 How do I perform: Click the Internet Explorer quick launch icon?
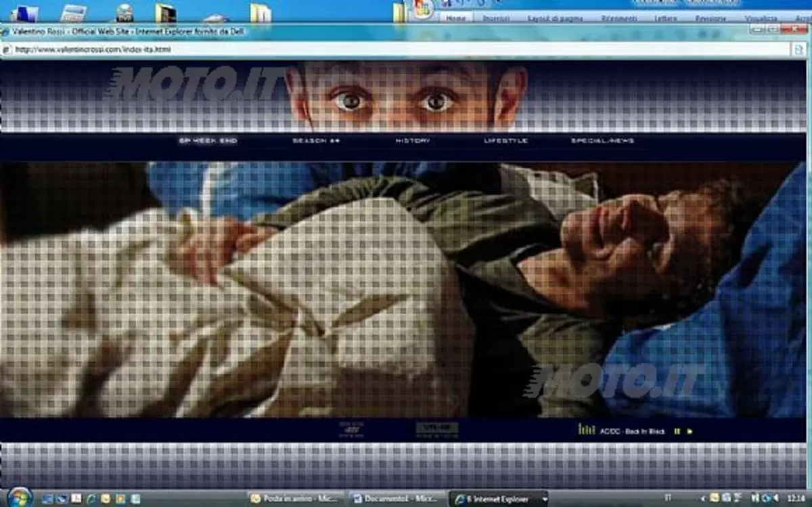(92, 498)
